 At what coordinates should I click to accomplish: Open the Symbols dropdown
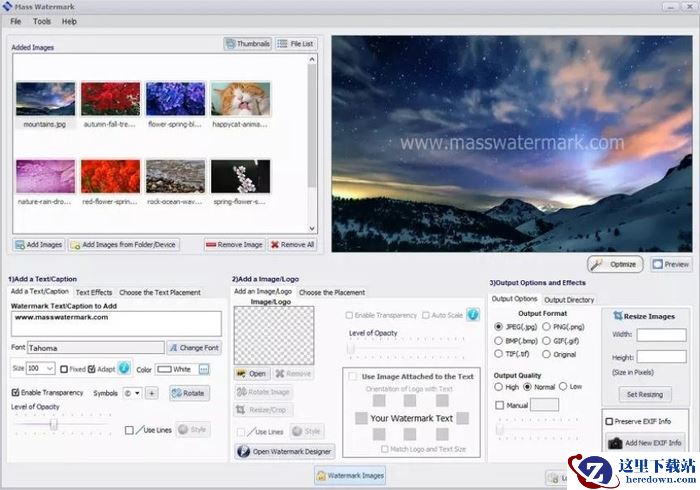pos(137,393)
